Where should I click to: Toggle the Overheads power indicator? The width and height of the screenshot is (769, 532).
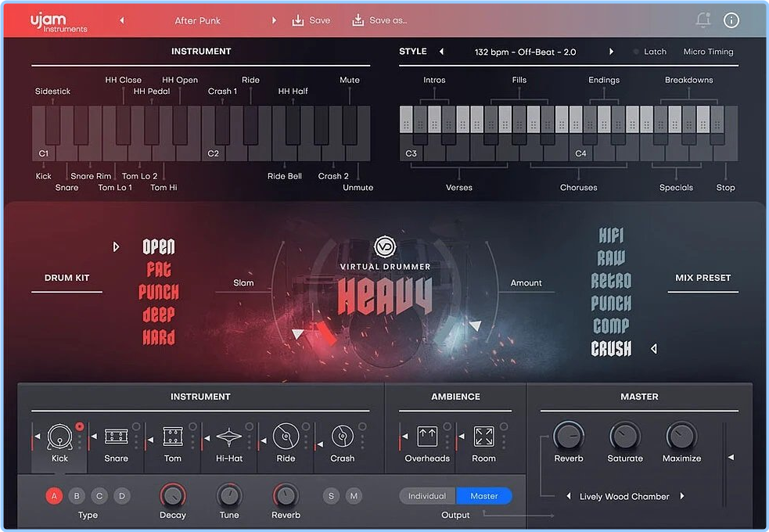(447, 426)
